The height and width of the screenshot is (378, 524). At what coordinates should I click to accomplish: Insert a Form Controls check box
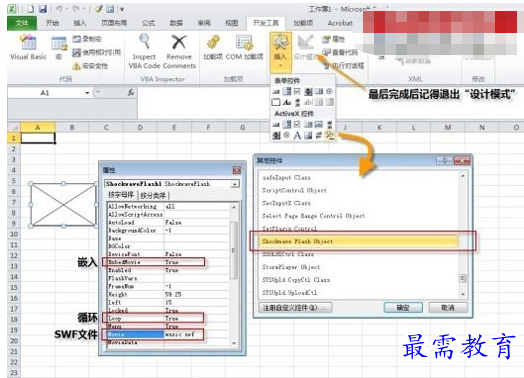pyautogui.click(x=297, y=92)
